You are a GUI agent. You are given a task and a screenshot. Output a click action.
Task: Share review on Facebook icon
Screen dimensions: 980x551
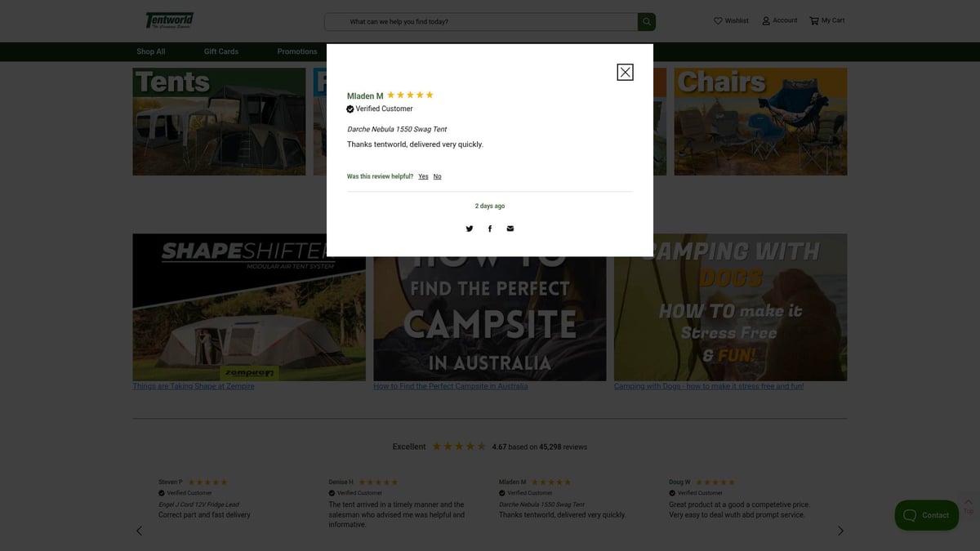(490, 229)
